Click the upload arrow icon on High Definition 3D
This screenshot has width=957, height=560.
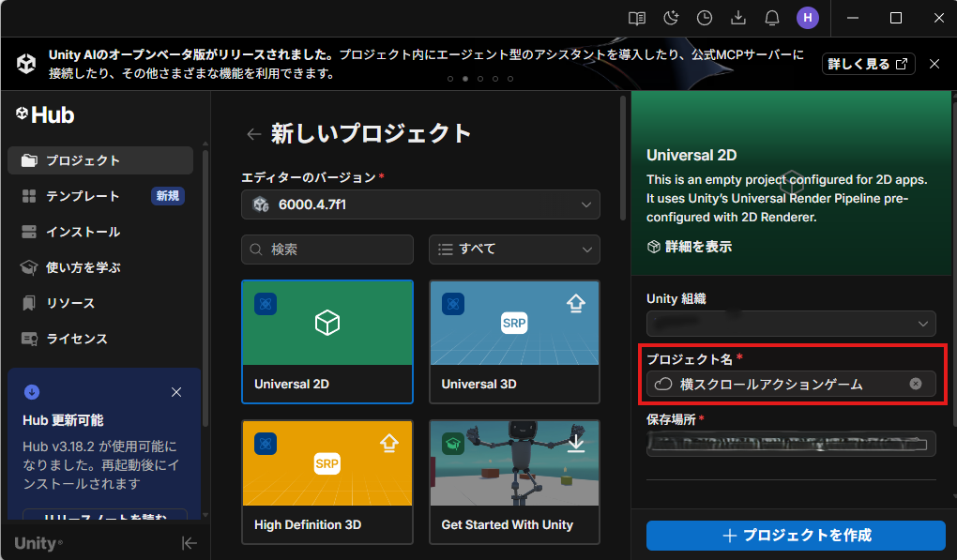388,443
